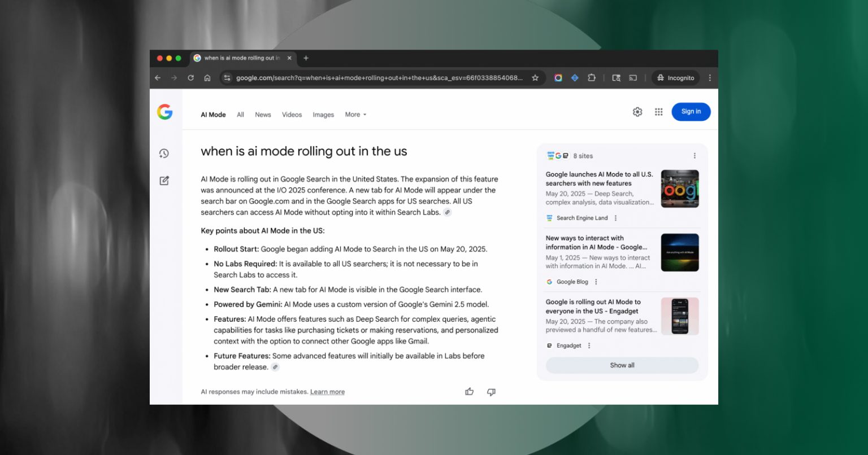Open the Google apps grid
Viewport: 868px width, 455px height.
click(x=658, y=112)
